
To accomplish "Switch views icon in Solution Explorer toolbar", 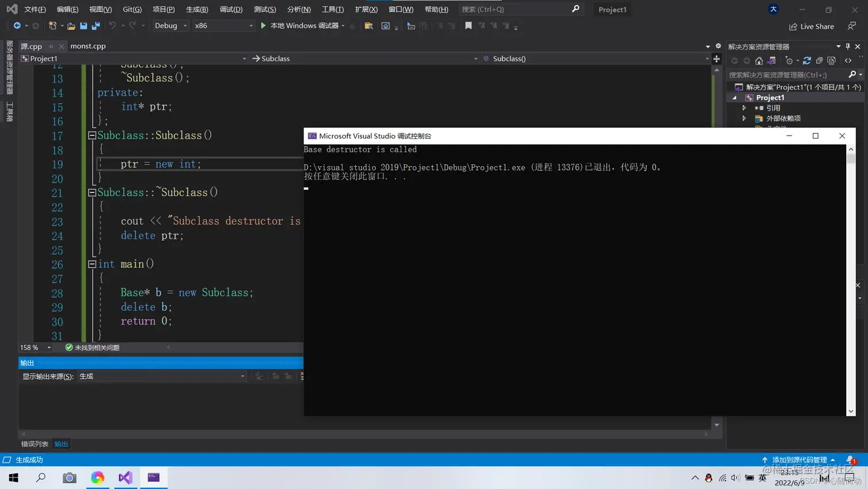I will [772, 61].
